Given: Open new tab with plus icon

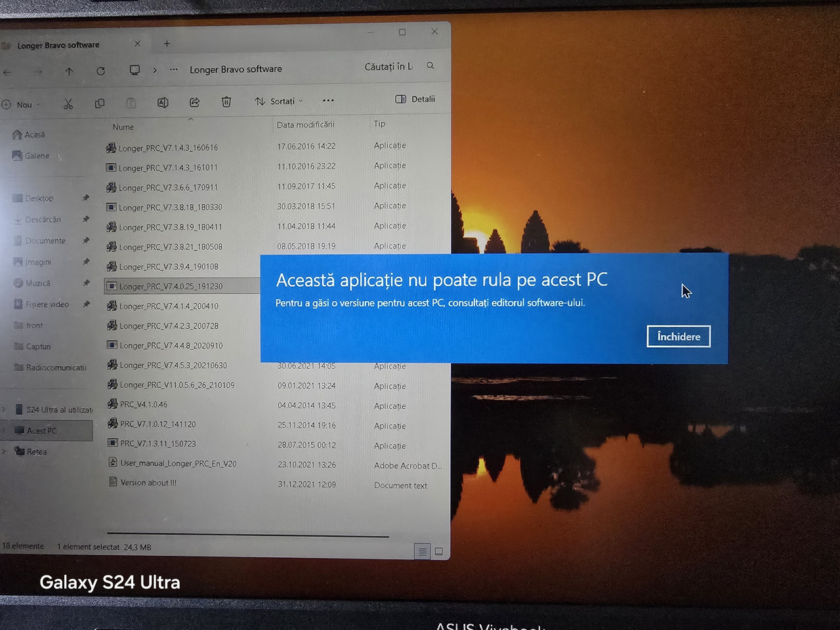Looking at the screenshot, I should pyautogui.click(x=167, y=43).
